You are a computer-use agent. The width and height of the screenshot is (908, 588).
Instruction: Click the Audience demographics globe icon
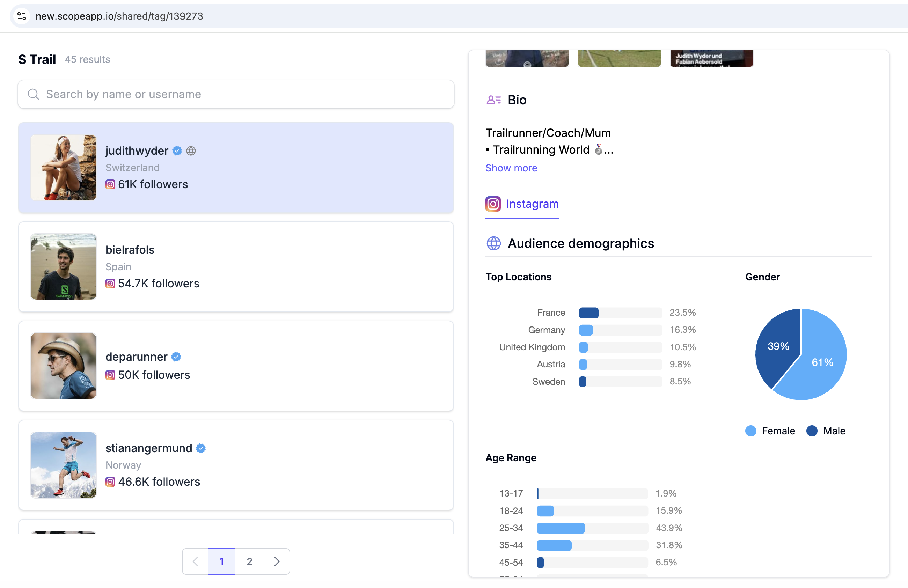pyautogui.click(x=493, y=243)
